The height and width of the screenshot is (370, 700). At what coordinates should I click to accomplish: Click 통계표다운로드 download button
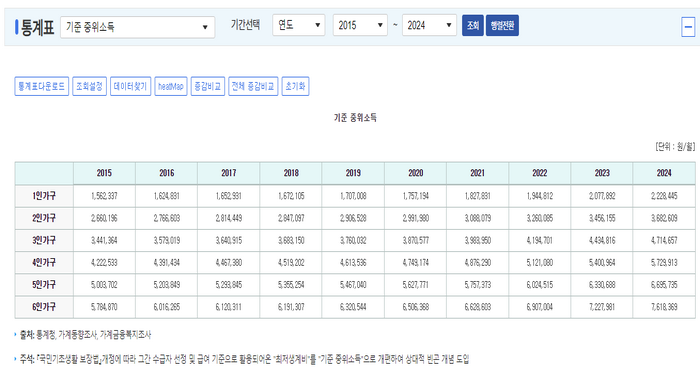point(42,86)
